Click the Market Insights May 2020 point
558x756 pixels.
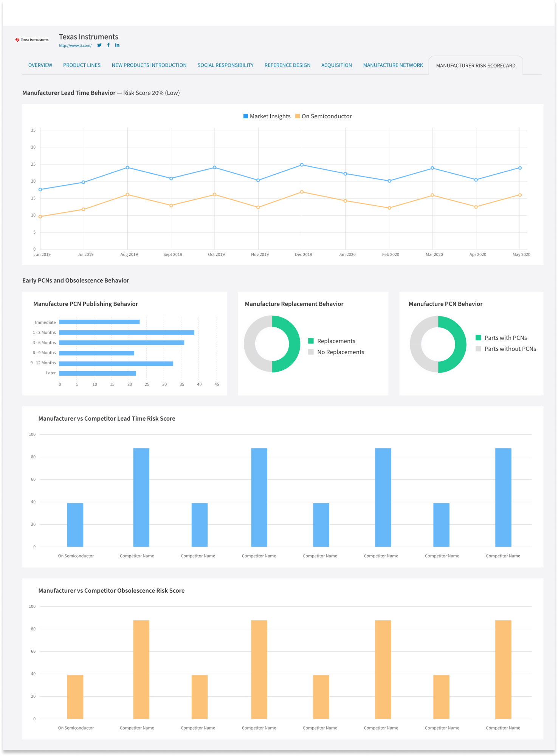click(x=520, y=168)
